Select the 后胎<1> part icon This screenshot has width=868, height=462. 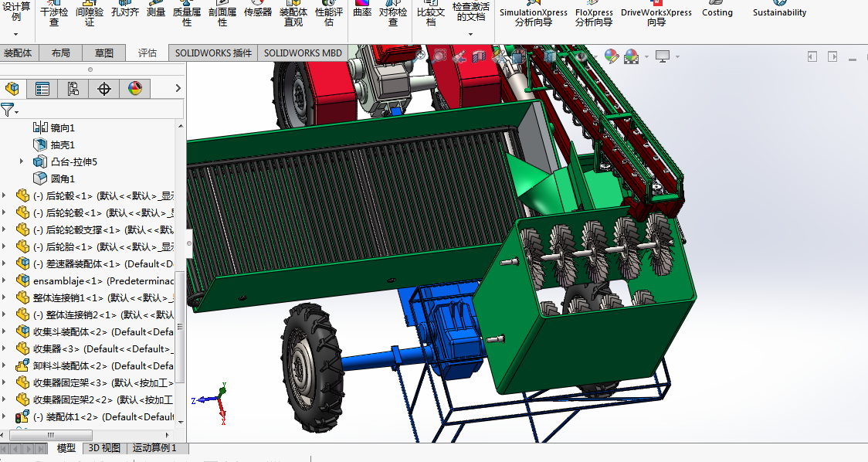[x=22, y=246]
